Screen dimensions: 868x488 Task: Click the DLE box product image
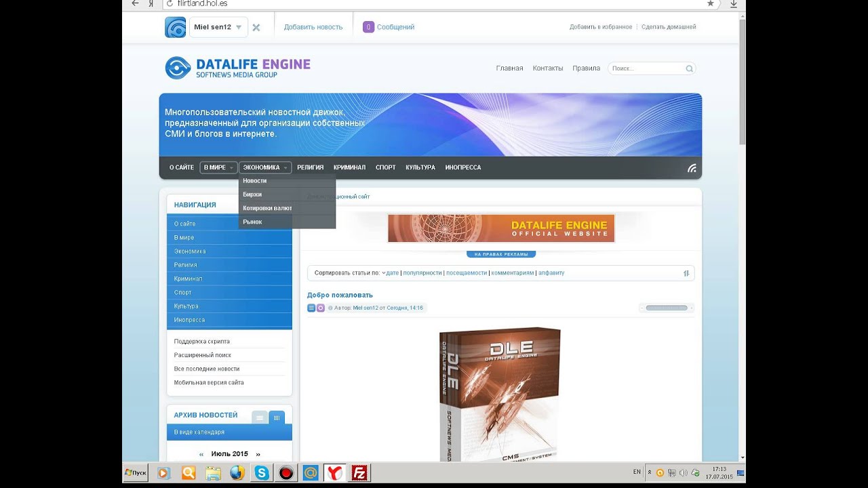(x=500, y=394)
